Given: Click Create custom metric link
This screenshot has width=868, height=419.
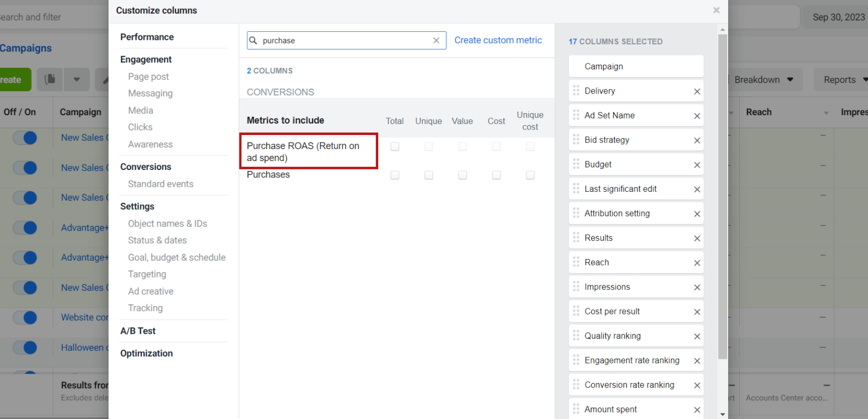Looking at the screenshot, I should point(498,40).
